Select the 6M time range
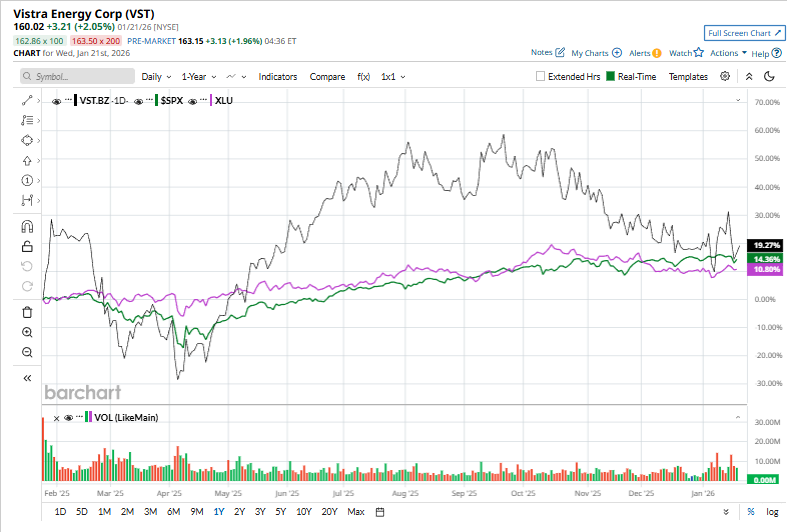 pos(173,512)
